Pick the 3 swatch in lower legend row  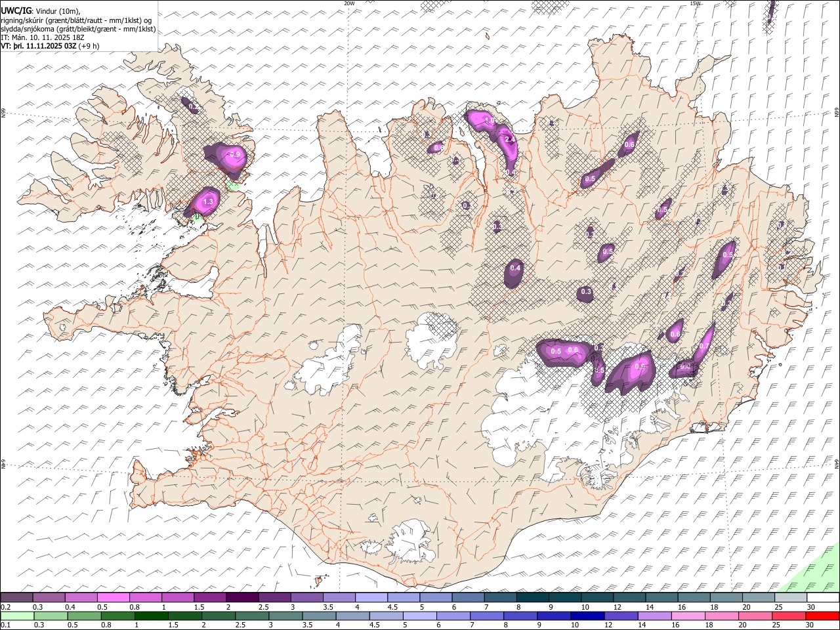point(285,616)
